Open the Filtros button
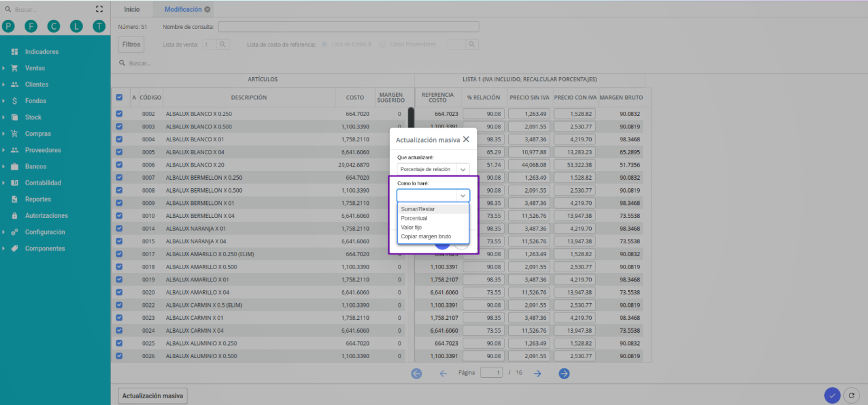 pos(131,44)
